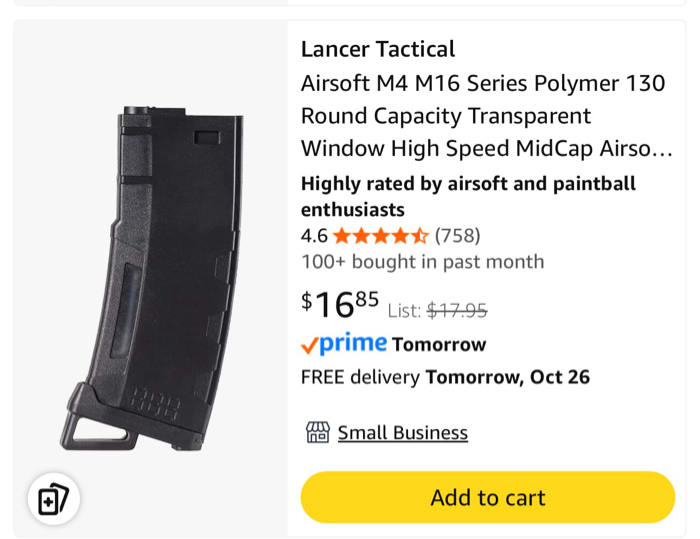Click the FREE delivery Tomorrow, Oct 26 text
Screen dimensions: 700x539
(445, 377)
